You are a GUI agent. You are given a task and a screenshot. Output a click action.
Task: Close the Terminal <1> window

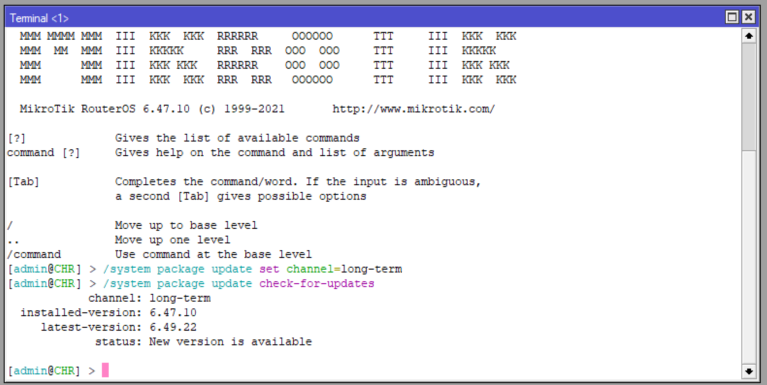(x=748, y=18)
